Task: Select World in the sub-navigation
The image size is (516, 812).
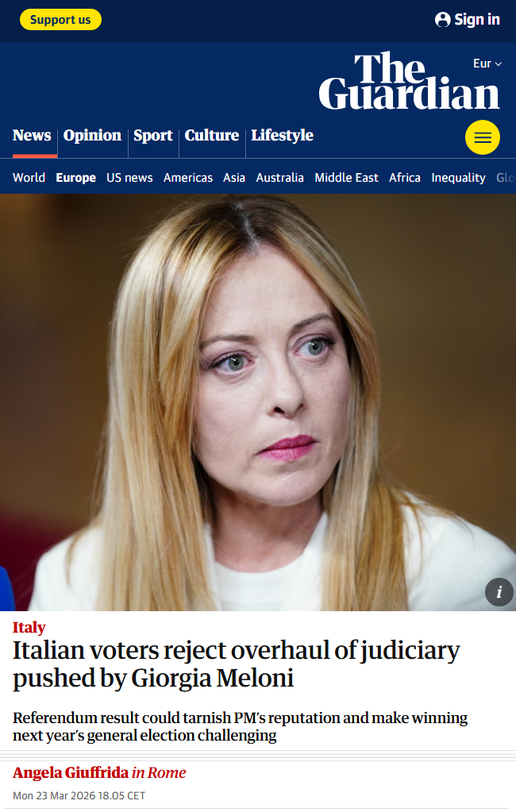Action: (x=29, y=178)
